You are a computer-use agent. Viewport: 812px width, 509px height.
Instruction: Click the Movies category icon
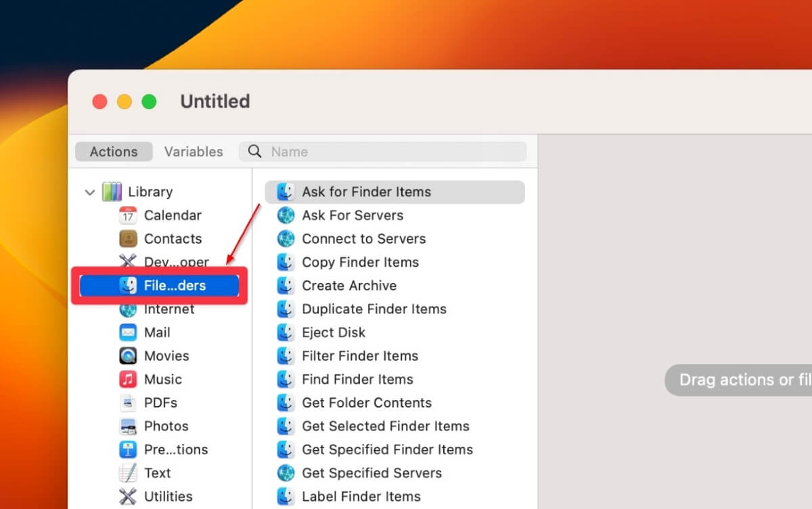point(128,355)
